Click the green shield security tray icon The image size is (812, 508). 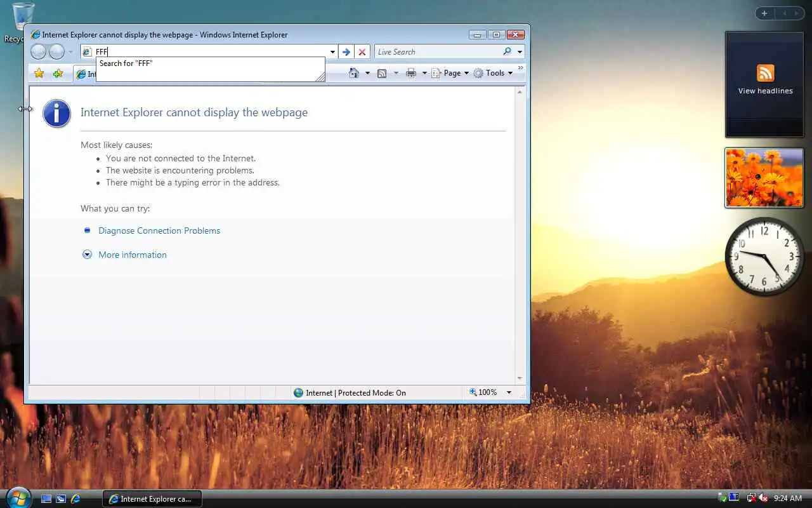click(x=722, y=498)
